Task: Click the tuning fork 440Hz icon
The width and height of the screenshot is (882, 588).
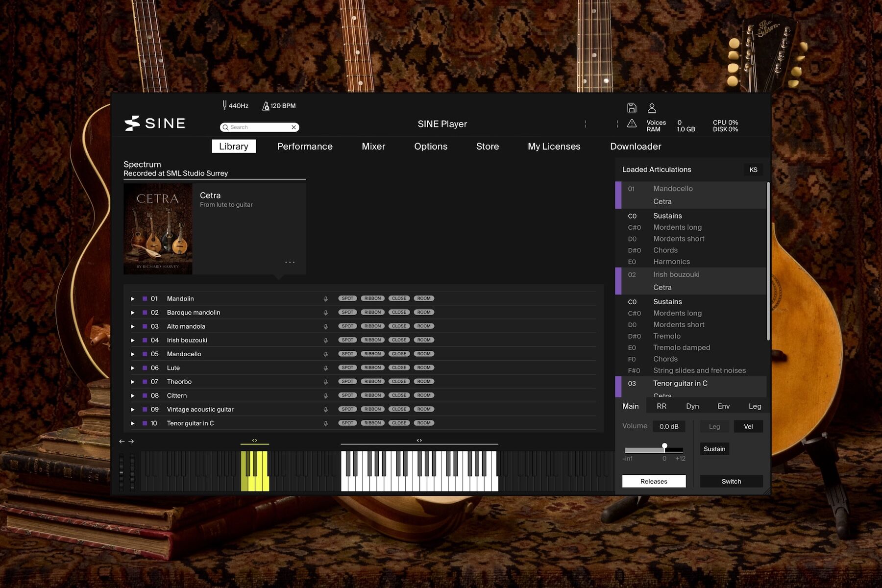Action: (x=225, y=105)
